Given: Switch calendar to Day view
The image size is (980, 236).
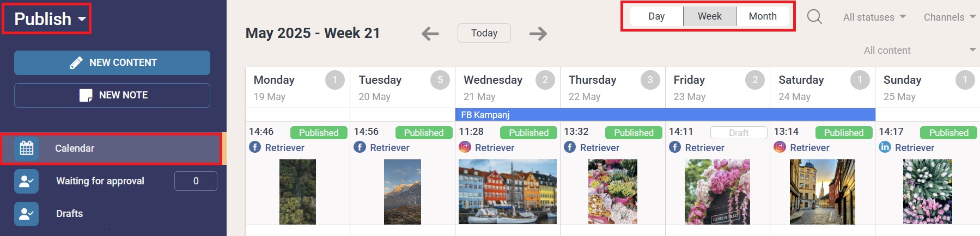Looking at the screenshot, I should tap(656, 16).
